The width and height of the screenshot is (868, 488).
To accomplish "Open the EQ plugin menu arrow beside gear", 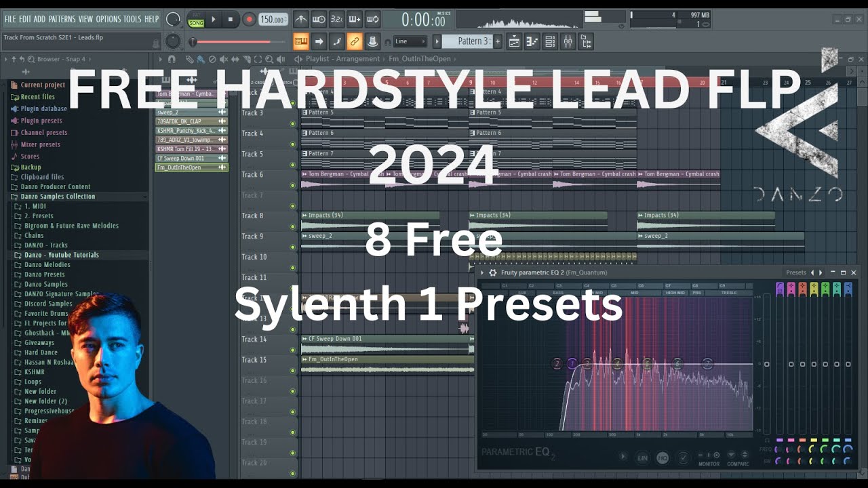I will [x=482, y=272].
